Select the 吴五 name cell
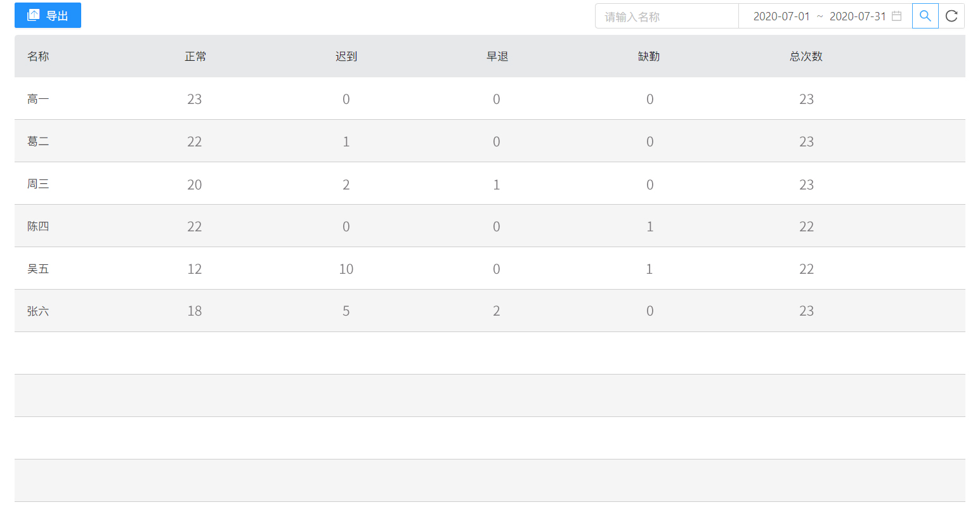This screenshot has width=980, height=514. coord(38,269)
